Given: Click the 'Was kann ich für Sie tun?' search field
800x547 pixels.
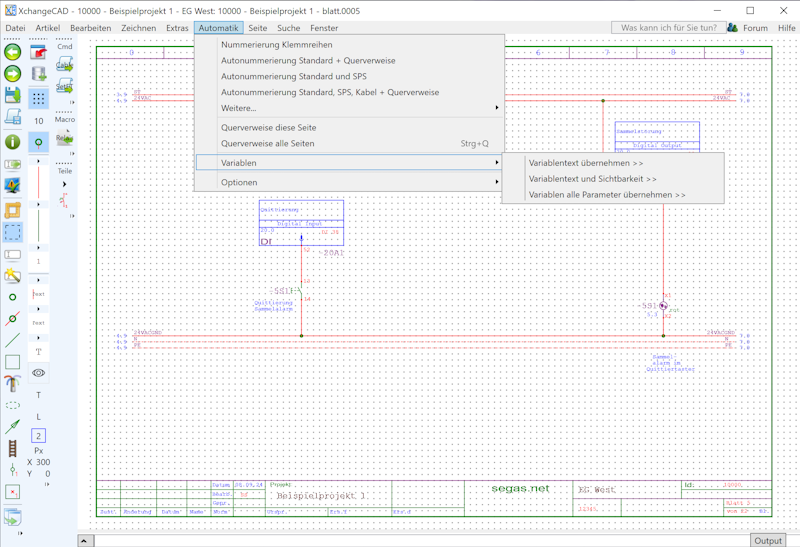Looking at the screenshot, I should (669, 28).
